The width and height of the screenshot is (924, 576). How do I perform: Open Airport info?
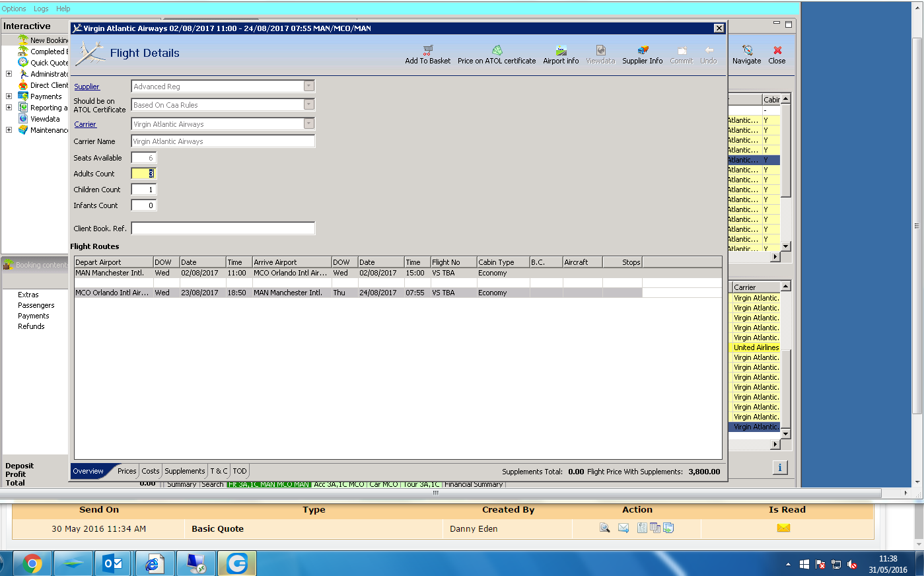[x=561, y=55]
